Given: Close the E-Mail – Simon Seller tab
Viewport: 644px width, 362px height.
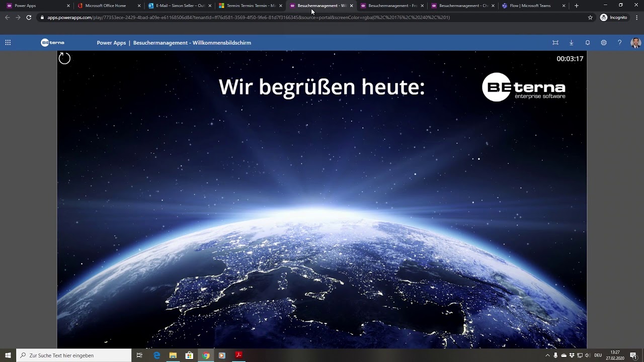Looking at the screenshot, I should (210, 6).
